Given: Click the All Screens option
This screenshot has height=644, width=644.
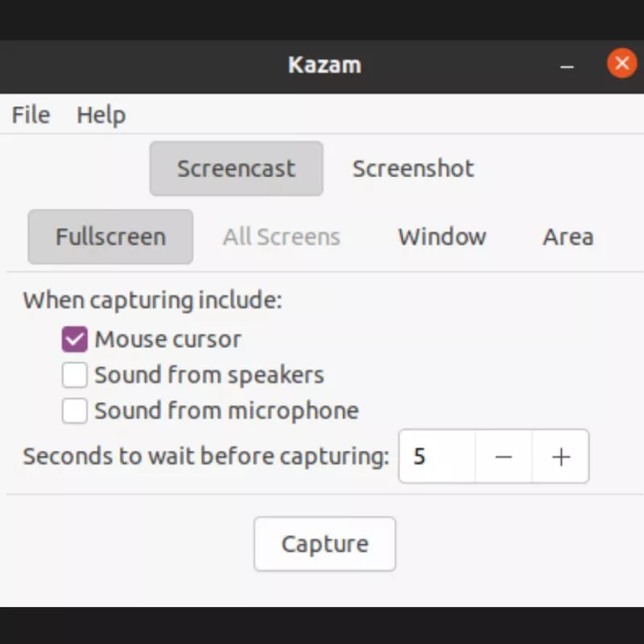Looking at the screenshot, I should (281, 236).
